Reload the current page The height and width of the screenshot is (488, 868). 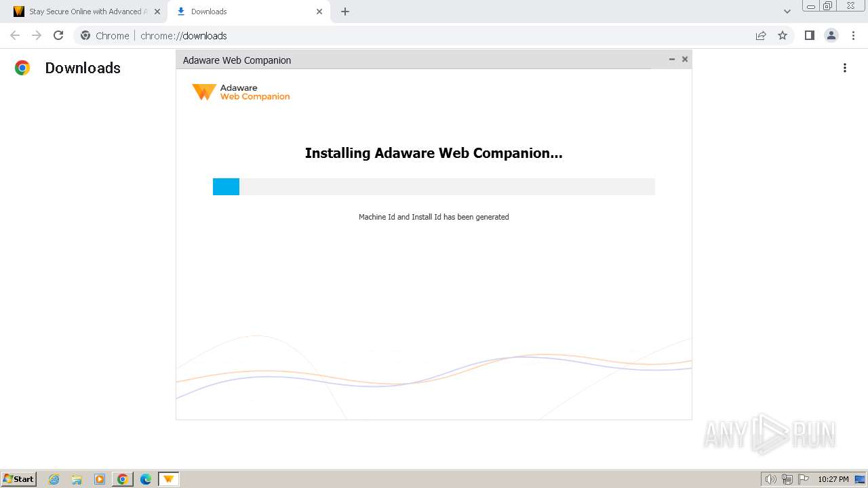[x=58, y=35]
